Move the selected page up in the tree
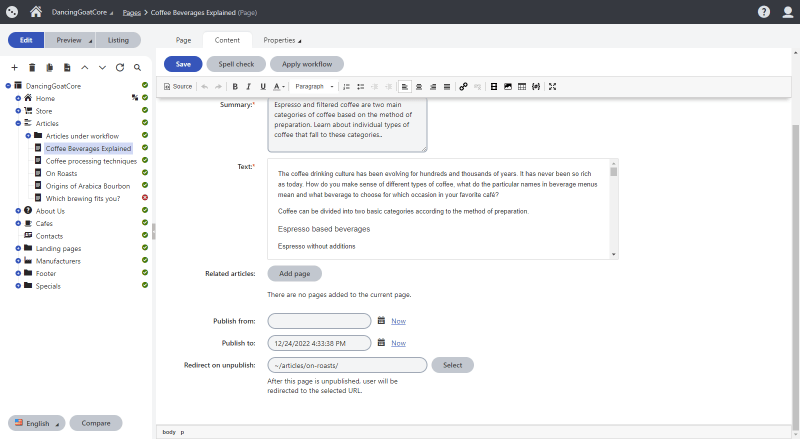 85,67
